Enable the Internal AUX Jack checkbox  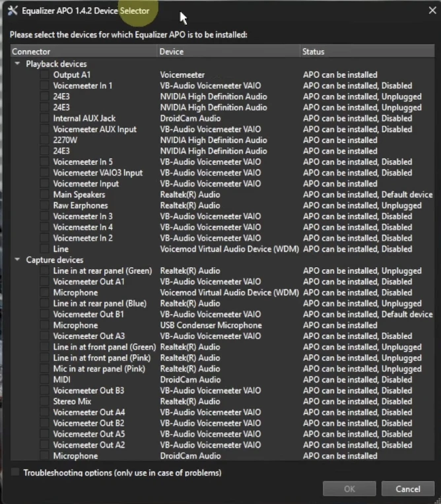coord(44,118)
